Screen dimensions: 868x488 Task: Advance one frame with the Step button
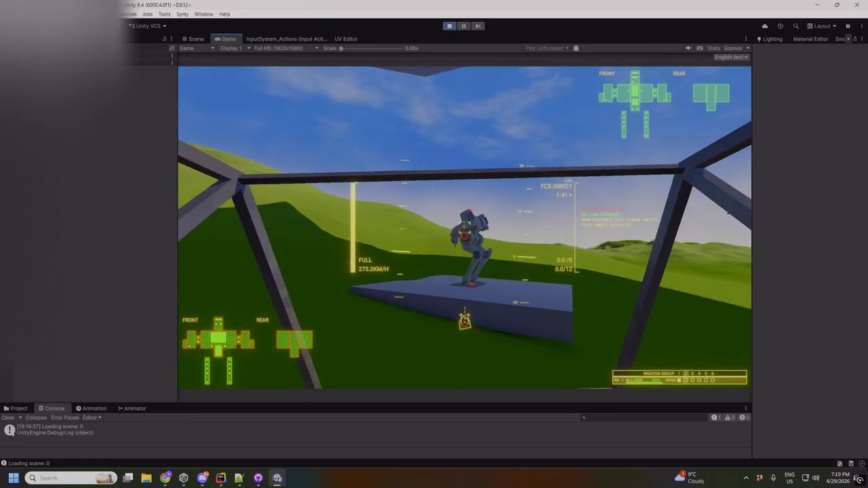click(x=478, y=26)
